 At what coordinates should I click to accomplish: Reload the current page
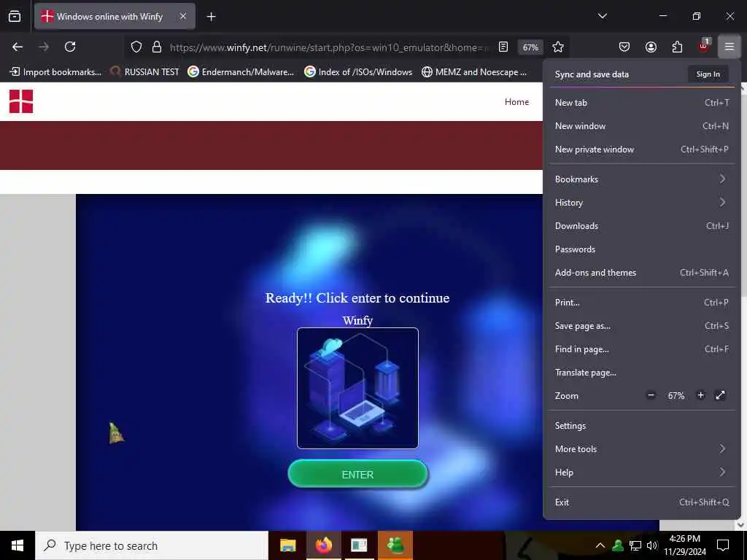point(70,47)
